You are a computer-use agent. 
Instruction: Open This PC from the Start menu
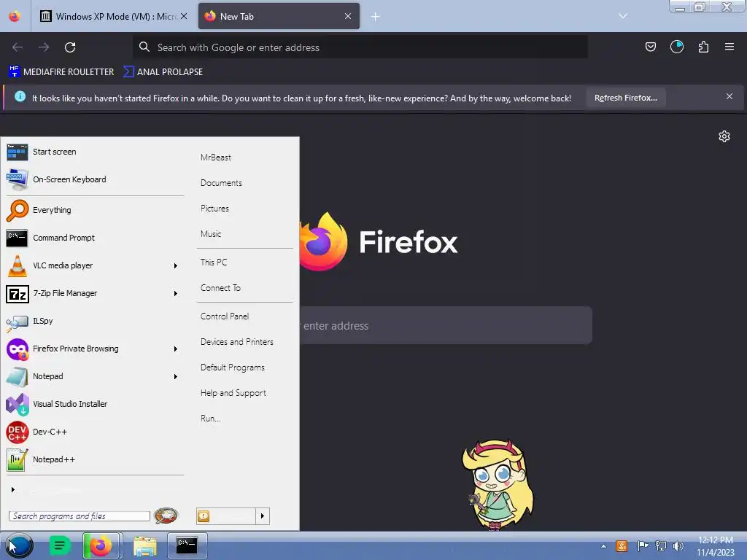tap(214, 262)
